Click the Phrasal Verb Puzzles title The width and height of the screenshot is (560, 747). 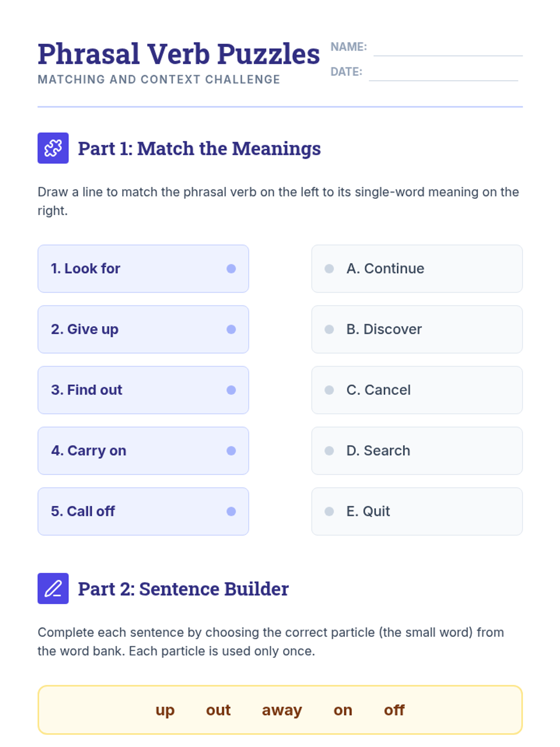point(179,54)
